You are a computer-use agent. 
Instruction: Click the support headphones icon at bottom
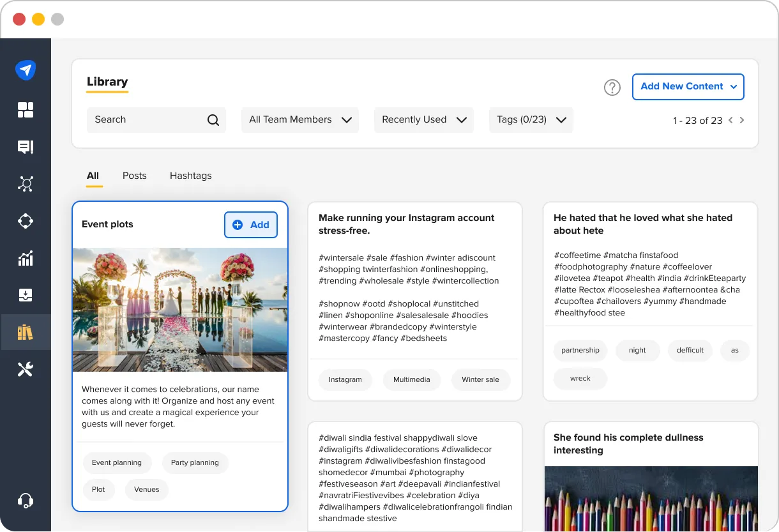[26, 500]
